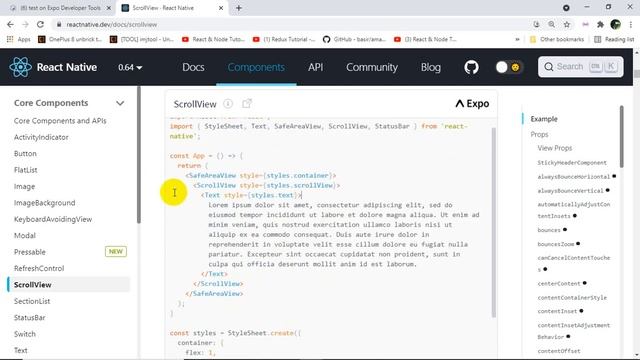Open the snack in external window icon
Screen dimensions: 640x360
pos(247,104)
